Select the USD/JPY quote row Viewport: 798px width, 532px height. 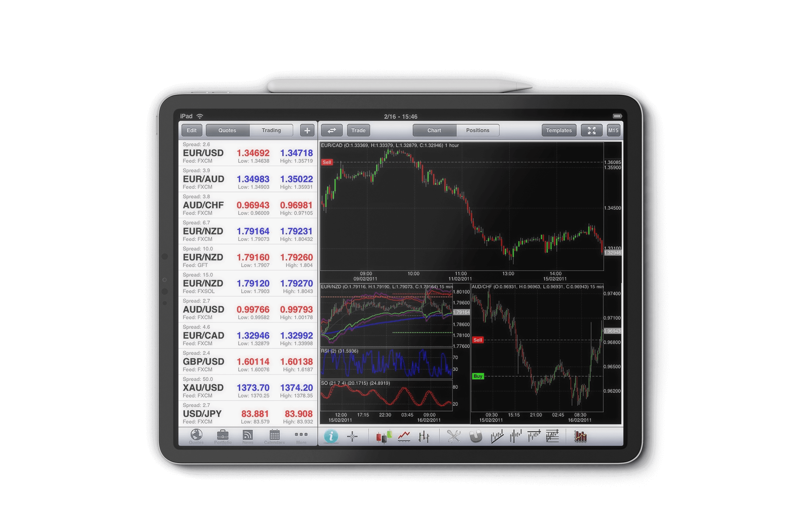pos(248,414)
